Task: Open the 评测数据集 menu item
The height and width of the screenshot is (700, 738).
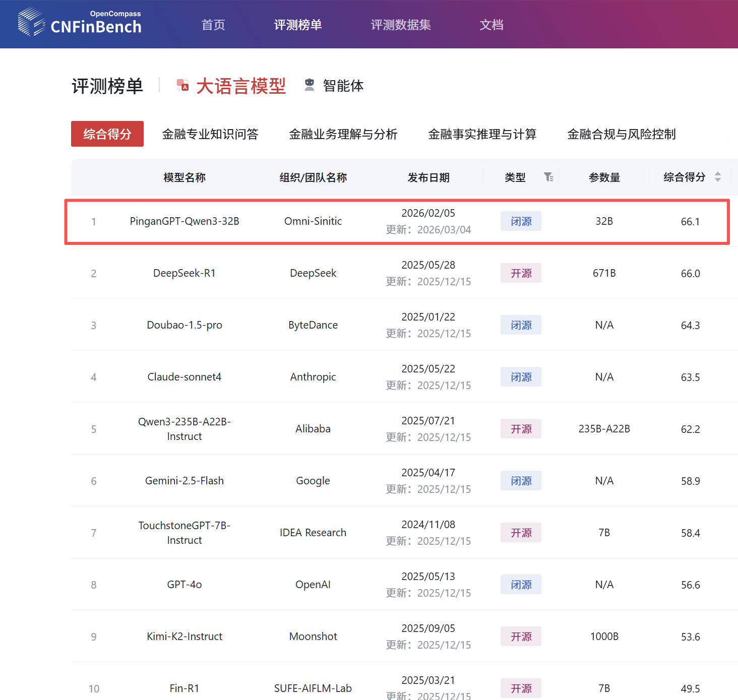Action: point(400,25)
